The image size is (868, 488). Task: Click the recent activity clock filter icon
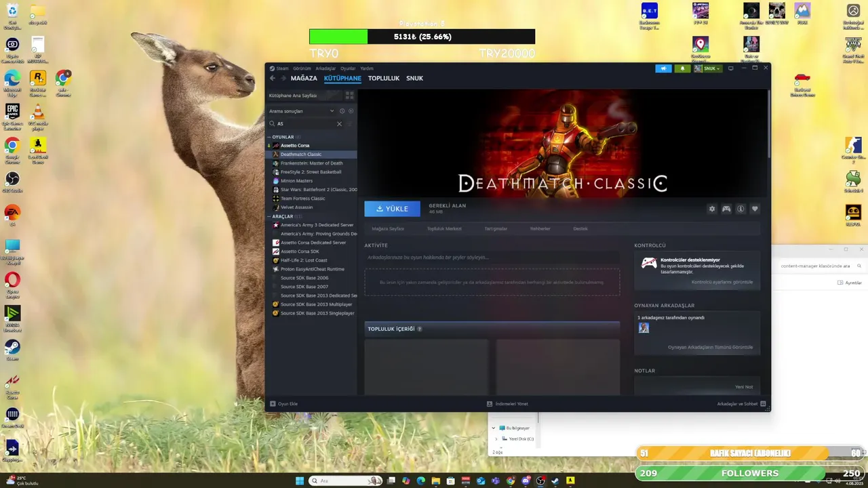(x=342, y=111)
